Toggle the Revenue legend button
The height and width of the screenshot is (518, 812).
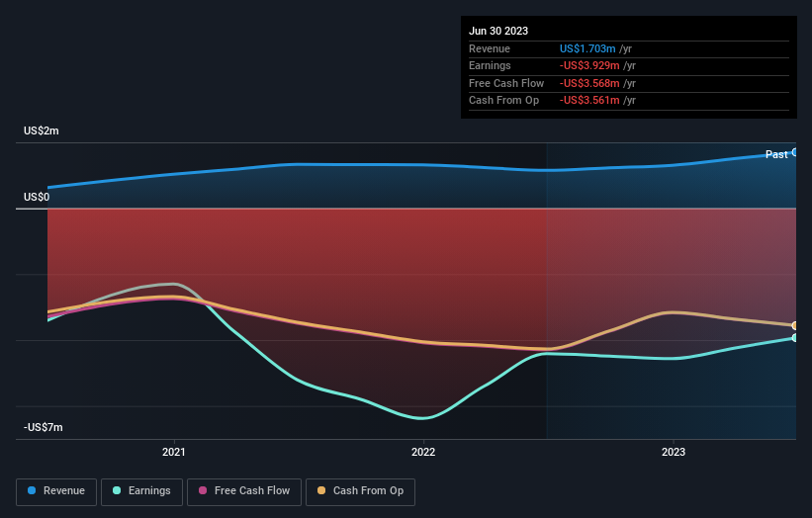click(56, 491)
